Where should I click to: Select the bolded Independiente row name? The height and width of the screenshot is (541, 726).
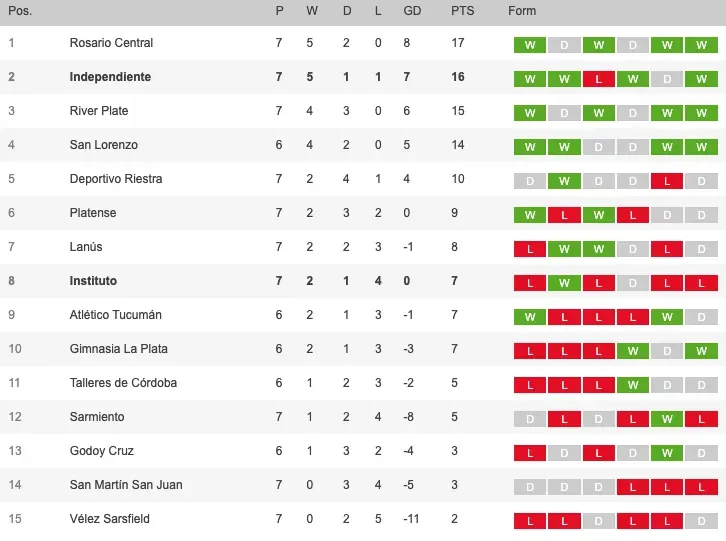pos(110,77)
